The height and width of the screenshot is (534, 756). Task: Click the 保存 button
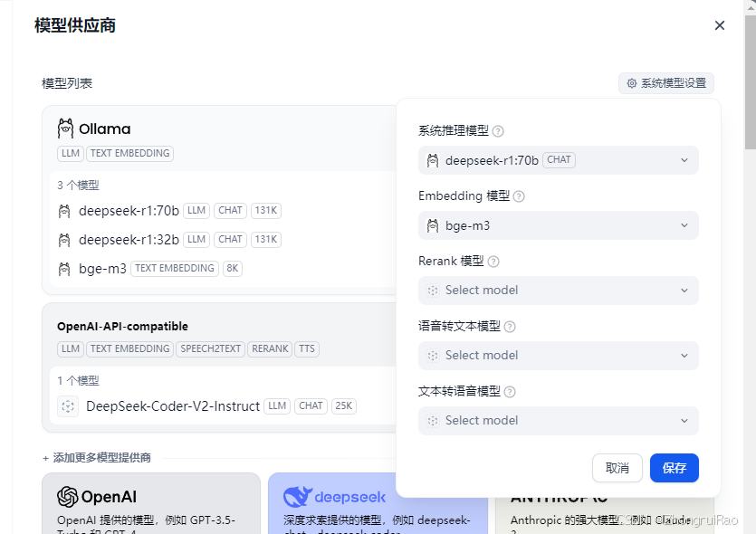[x=674, y=468]
